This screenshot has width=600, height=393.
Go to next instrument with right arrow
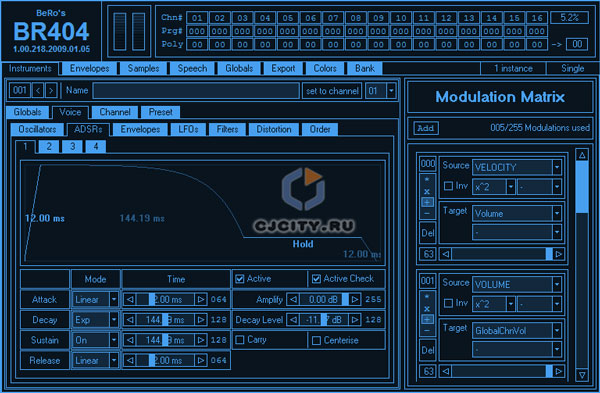tap(51, 91)
